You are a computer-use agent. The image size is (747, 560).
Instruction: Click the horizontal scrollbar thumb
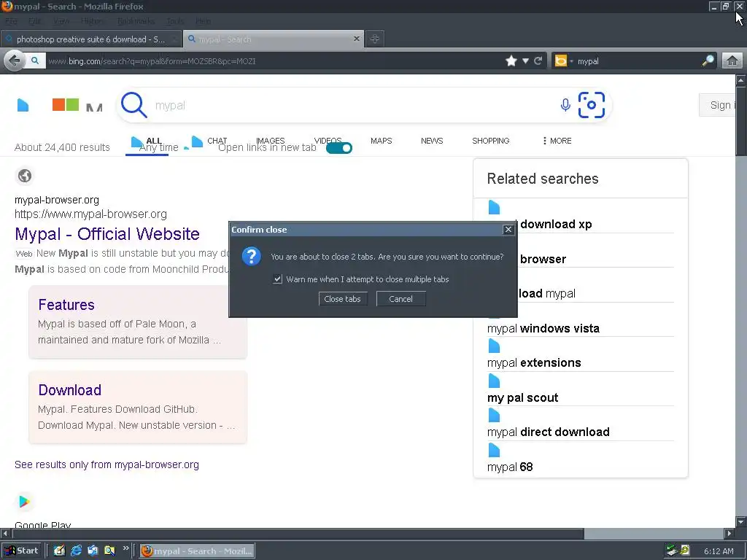pos(298,533)
